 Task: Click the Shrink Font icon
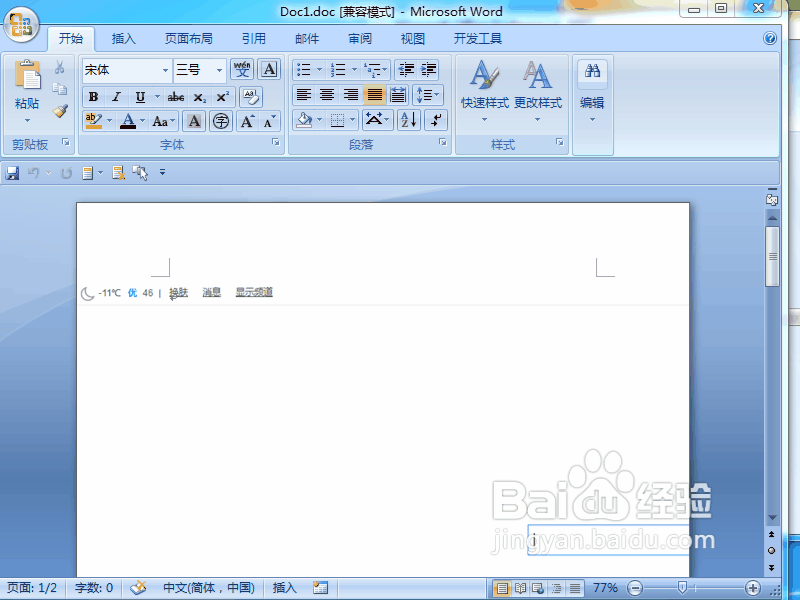tap(269, 121)
